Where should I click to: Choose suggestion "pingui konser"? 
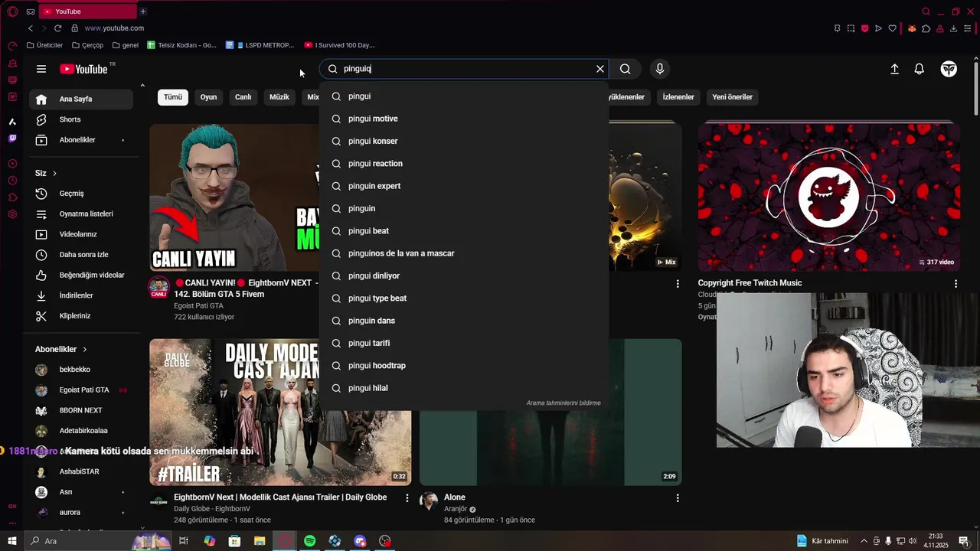[464, 141]
